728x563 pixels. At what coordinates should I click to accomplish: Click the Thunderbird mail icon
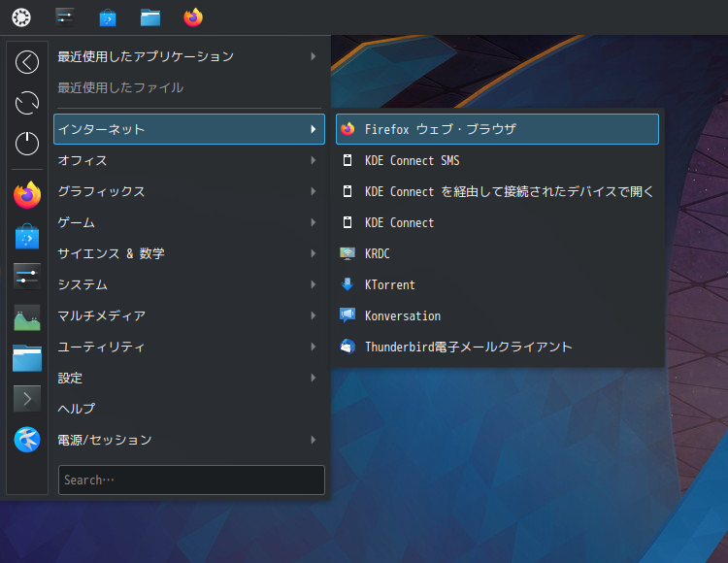pos(347,347)
